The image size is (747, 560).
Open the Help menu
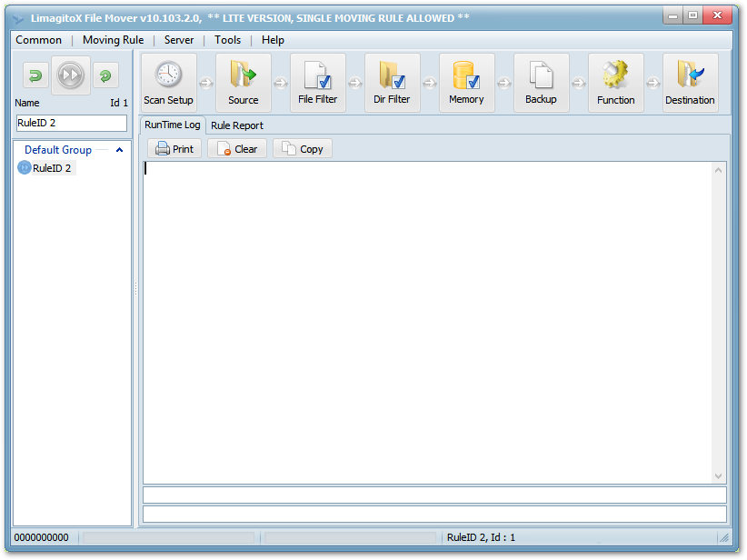point(273,40)
